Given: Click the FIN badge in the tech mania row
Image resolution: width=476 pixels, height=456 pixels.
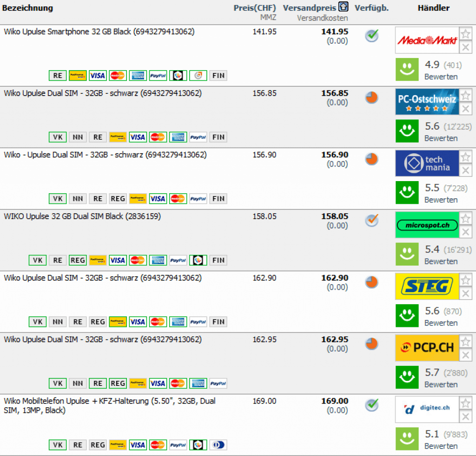Looking at the screenshot, I should [x=218, y=199].
